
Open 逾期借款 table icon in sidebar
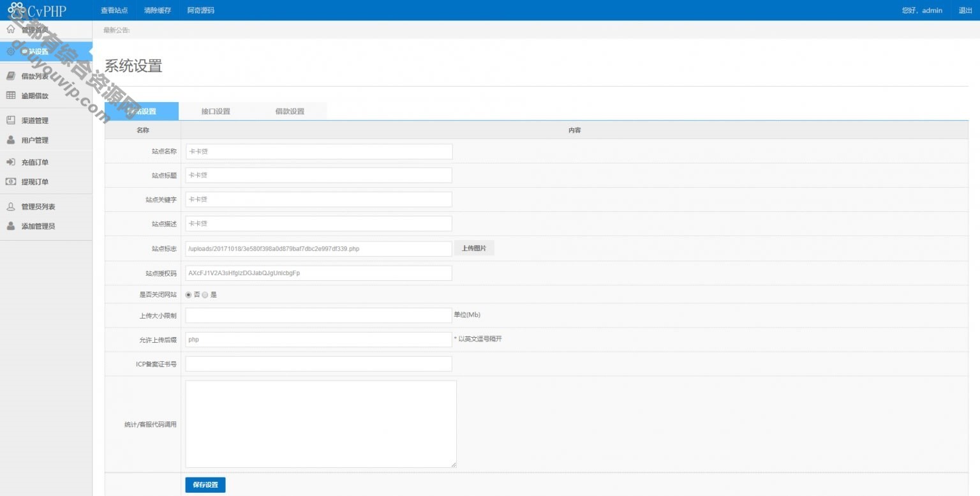click(11, 96)
